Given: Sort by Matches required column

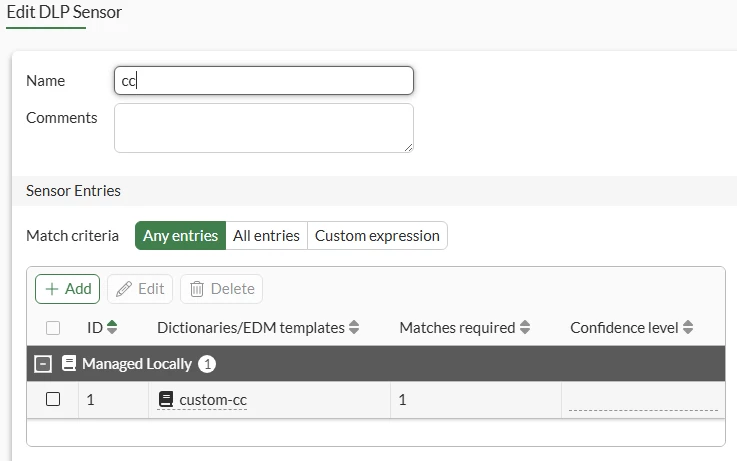Looking at the screenshot, I should pyautogui.click(x=525, y=327).
